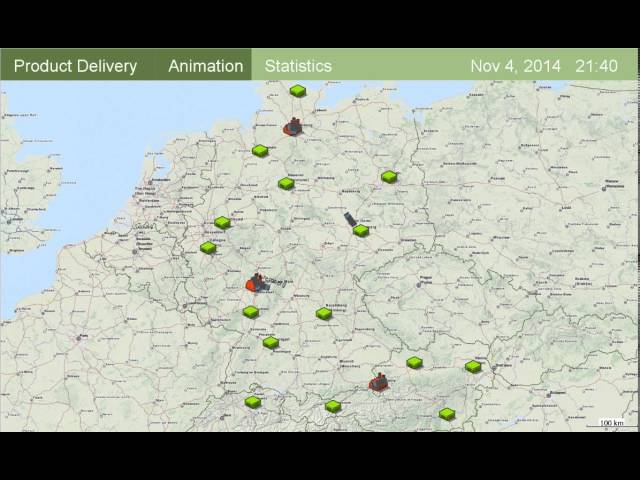The height and width of the screenshot is (480, 640).
Task: Select the green distributor box near Graz
Action: 447,413
